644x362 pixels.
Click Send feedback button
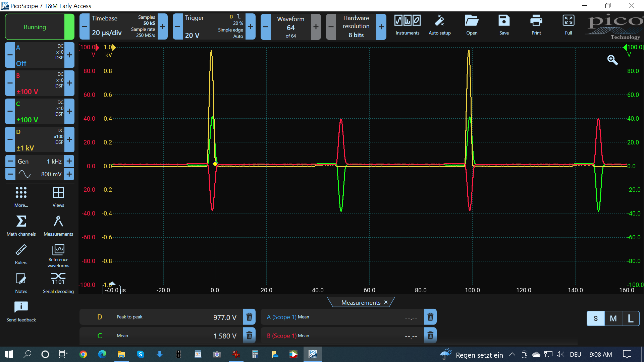pos(21,311)
